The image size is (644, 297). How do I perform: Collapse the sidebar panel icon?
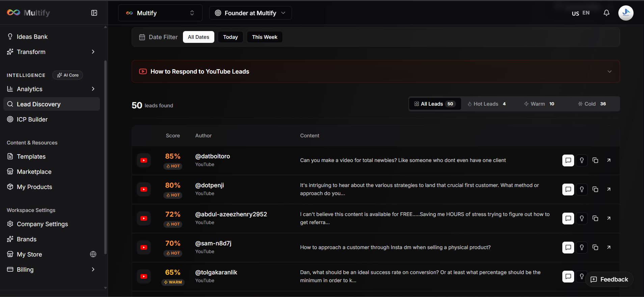(x=94, y=13)
